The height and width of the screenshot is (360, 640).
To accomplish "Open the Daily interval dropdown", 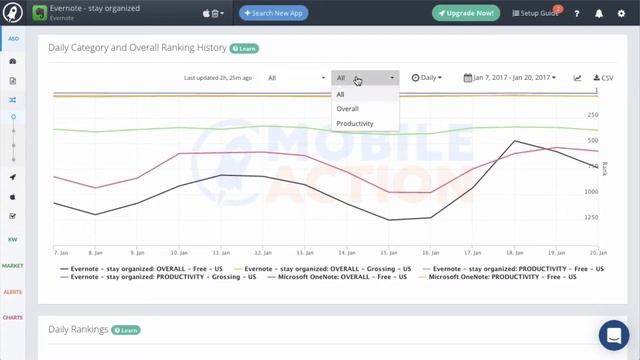I will tap(427, 78).
